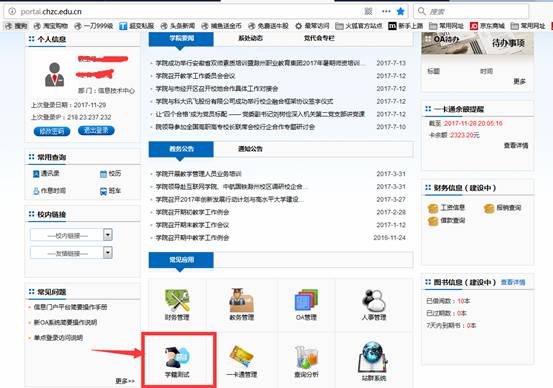The image size is (553, 388).
Task: Open the 新手上路 bookmark
Action: [x=406, y=26]
